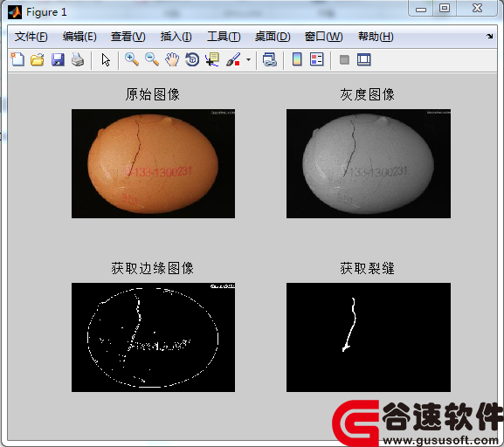
Task: Insert a colorbar via toolbar icon
Action: point(297,59)
